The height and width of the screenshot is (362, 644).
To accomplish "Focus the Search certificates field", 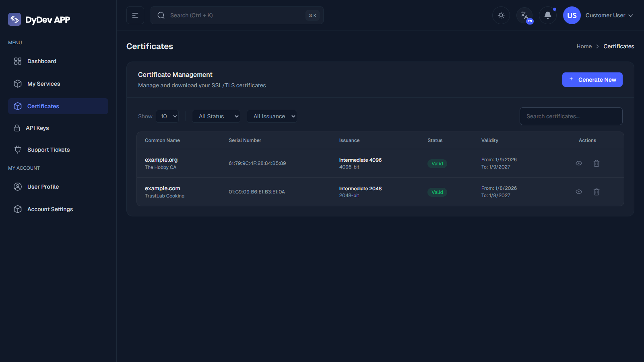I will [571, 116].
